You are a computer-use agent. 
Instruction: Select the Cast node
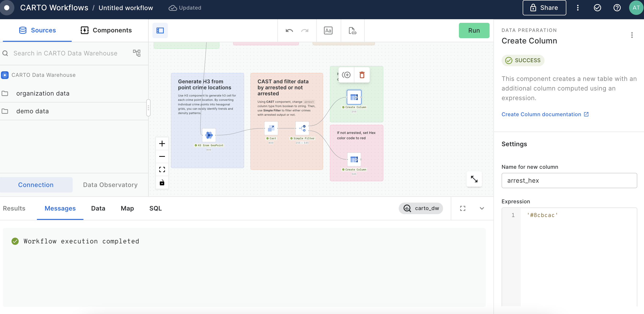[271, 128]
